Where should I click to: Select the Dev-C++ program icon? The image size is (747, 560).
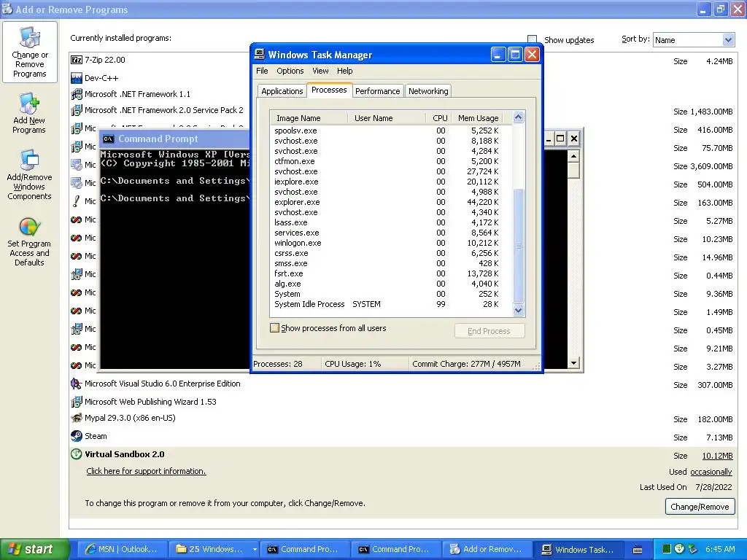(76, 78)
